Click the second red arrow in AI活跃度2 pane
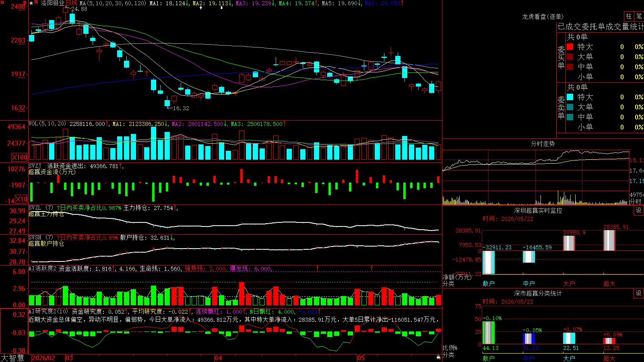This screenshot has width=644, height=362. 372,268
